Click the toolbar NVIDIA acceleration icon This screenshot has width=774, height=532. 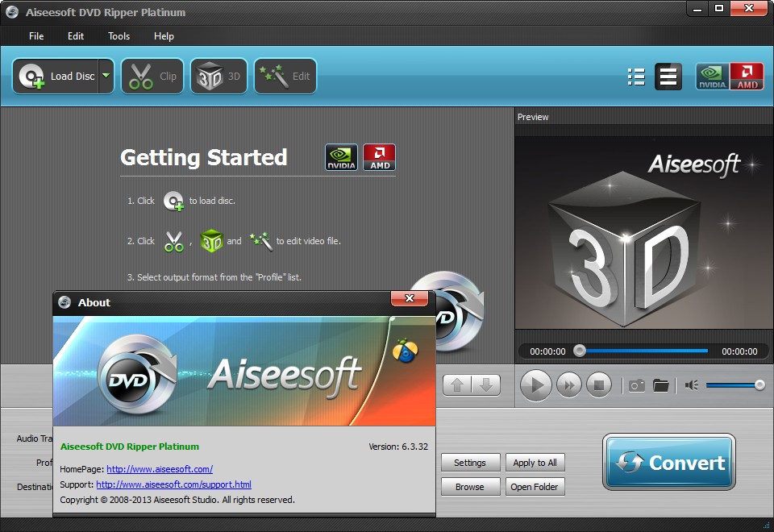click(712, 77)
